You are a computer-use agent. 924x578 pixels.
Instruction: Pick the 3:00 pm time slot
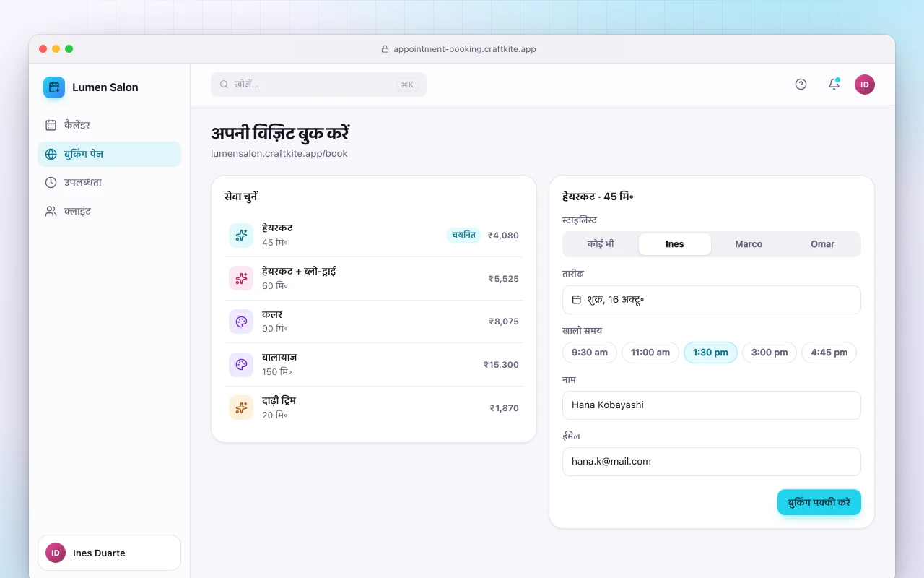point(770,353)
